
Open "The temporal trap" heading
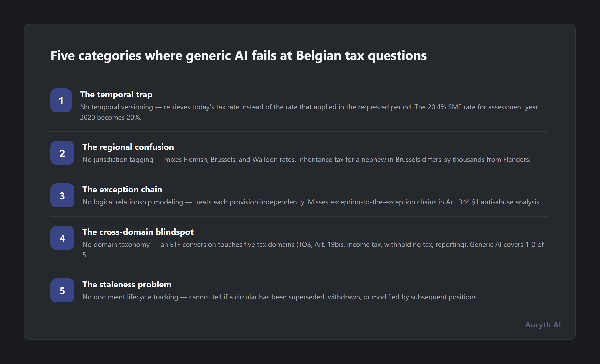[116, 95]
